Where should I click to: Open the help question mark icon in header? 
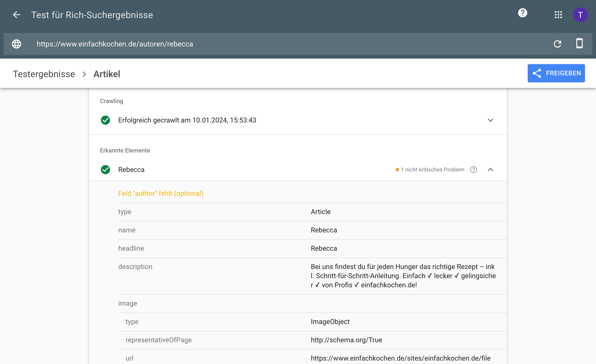click(522, 13)
